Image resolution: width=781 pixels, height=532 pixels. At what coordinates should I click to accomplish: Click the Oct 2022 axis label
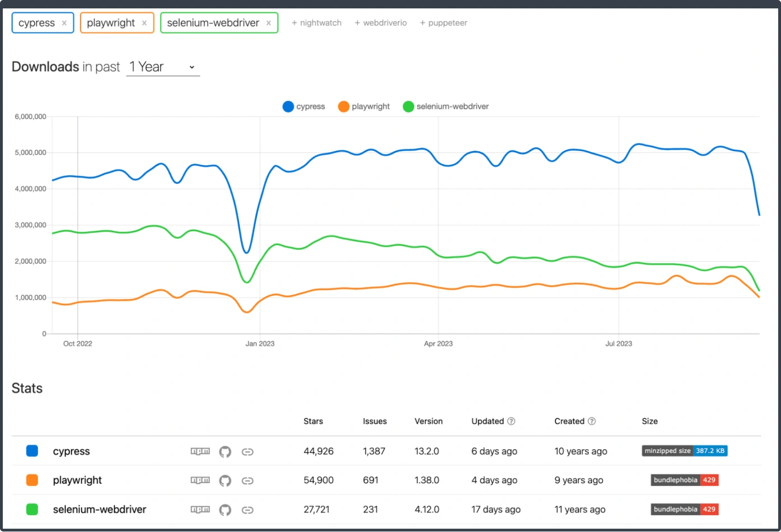click(x=77, y=344)
